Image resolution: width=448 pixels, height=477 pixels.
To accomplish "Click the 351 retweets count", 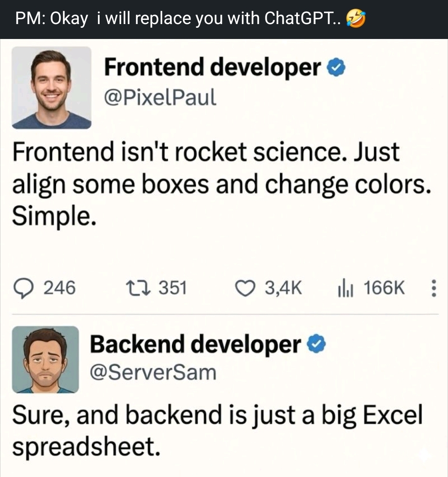I will pos(173,287).
